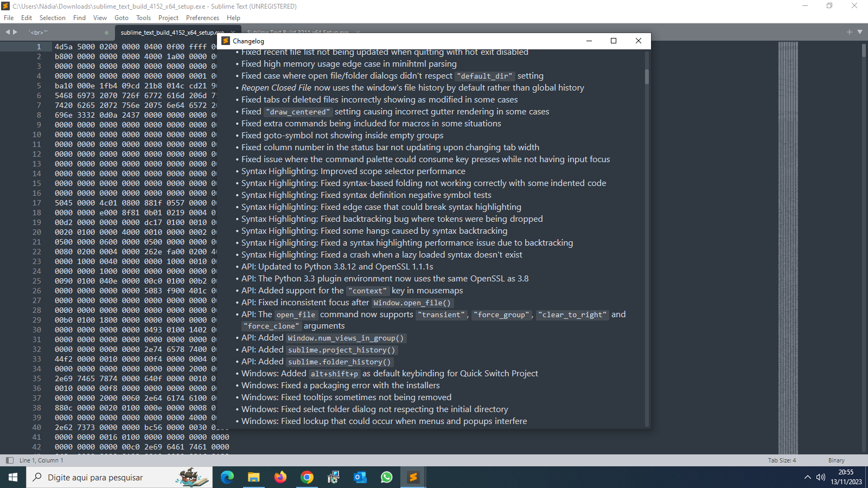Add a new tab with the plus icon

(850, 32)
